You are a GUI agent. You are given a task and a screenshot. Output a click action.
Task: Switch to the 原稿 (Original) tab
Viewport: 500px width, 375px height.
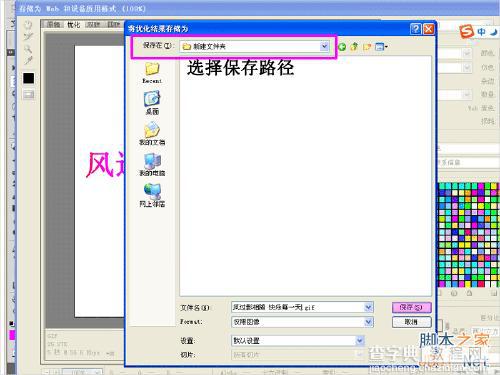pos(54,24)
